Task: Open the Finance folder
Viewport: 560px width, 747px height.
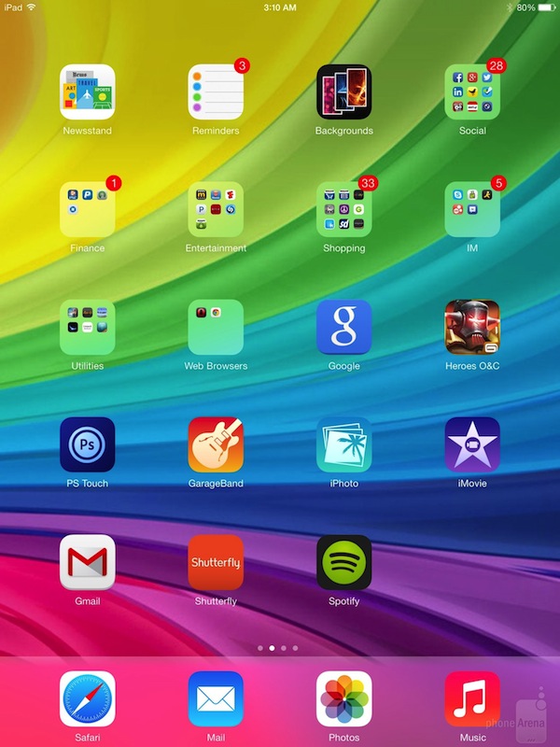Action: (87, 209)
